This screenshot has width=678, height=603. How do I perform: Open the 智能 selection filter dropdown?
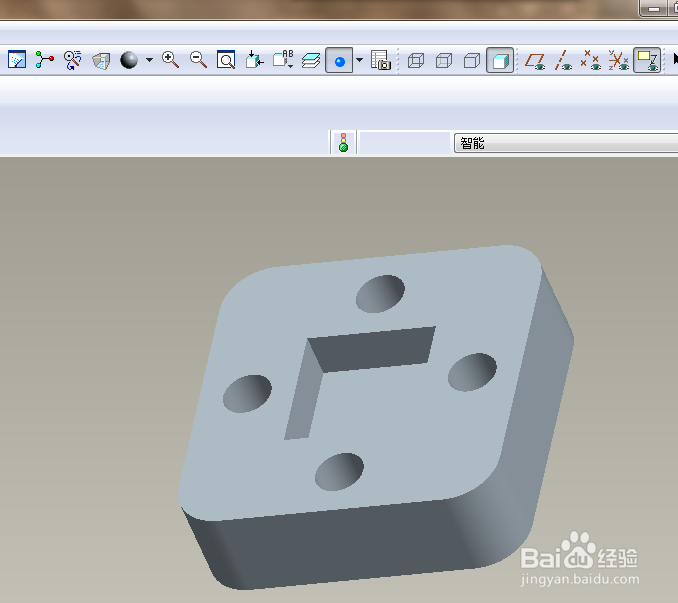pyautogui.click(x=566, y=143)
